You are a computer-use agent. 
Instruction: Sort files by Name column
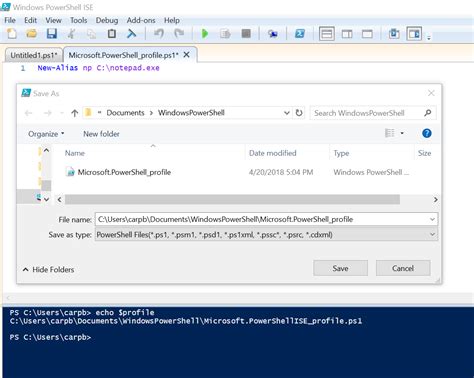point(75,153)
